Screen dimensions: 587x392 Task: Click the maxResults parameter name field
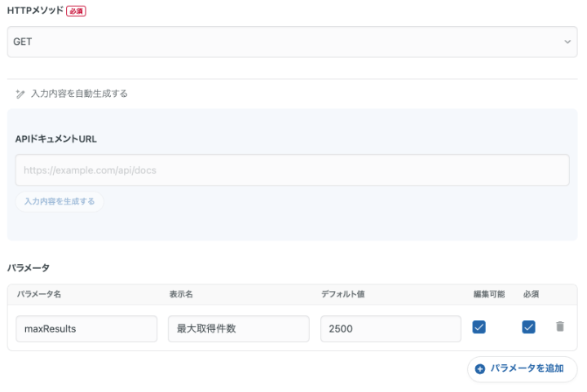coord(86,329)
